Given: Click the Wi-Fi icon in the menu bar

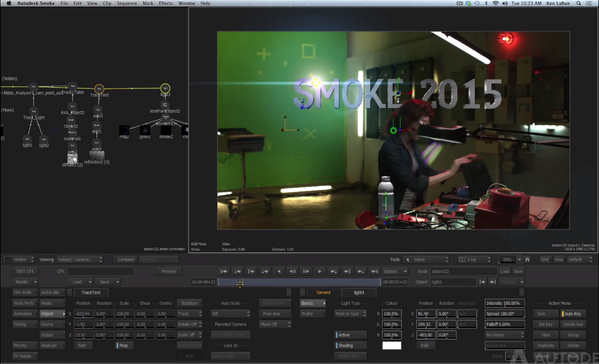Looking at the screenshot, I should 495,3.
